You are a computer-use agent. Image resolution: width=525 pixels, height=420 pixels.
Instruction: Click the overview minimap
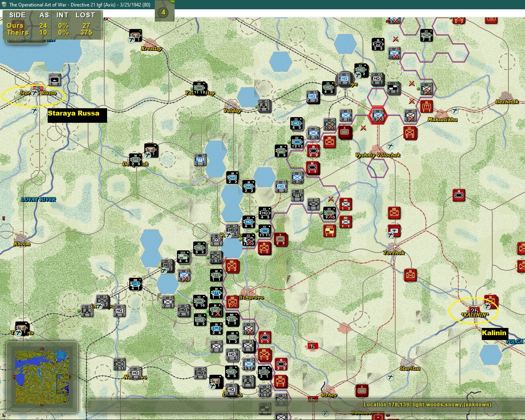[42, 377]
